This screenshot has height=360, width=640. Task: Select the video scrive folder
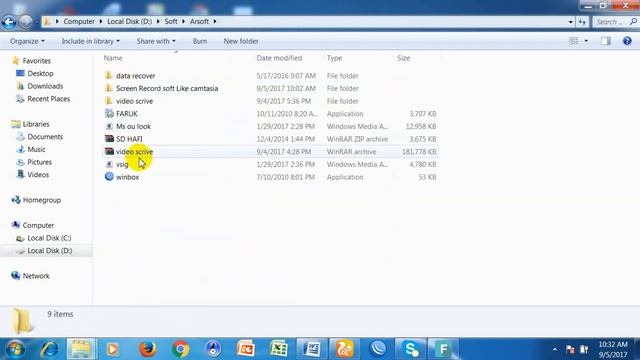tap(134, 101)
